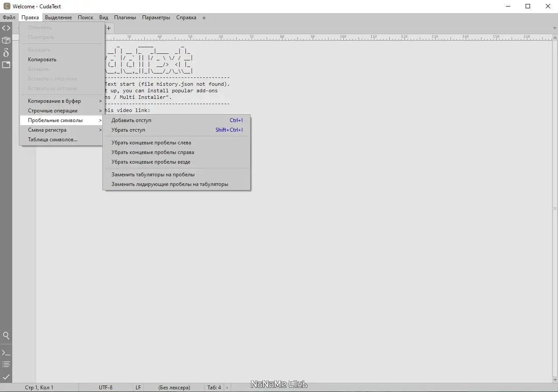Click the 'history.json not found' text line
This screenshot has width=558, height=392.
point(167,84)
